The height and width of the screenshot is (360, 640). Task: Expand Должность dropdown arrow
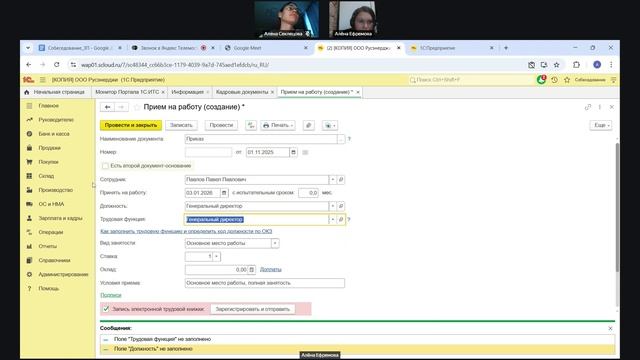pyautogui.click(x=333, y=206)
